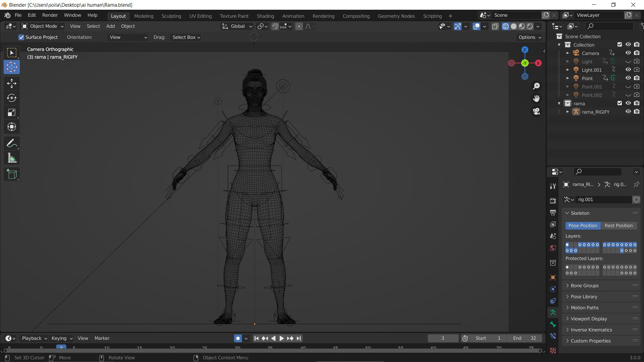Viewport: 644px width, 362px height.
Task: Select the Cursor tool in toolbar
Action: [12, 67]
